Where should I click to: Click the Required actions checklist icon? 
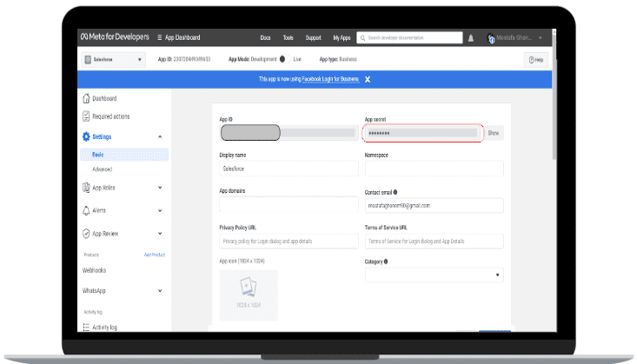point(86,116)
